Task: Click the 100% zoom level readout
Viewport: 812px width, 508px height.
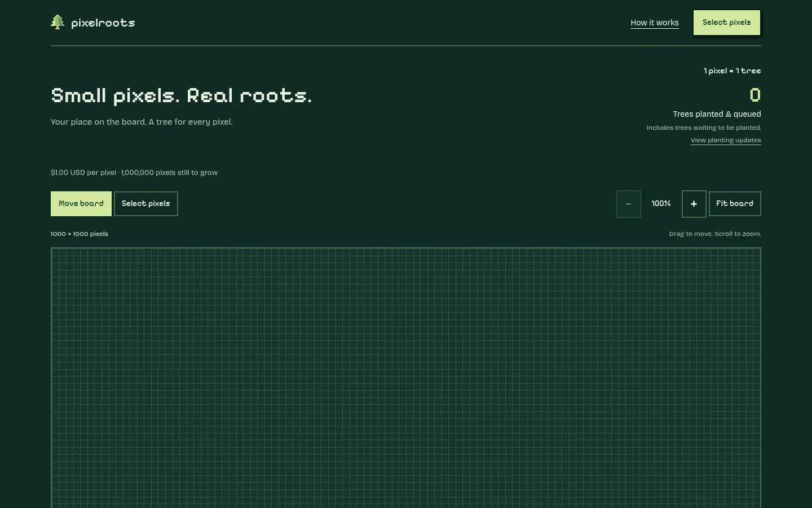Action: (661, 204)
